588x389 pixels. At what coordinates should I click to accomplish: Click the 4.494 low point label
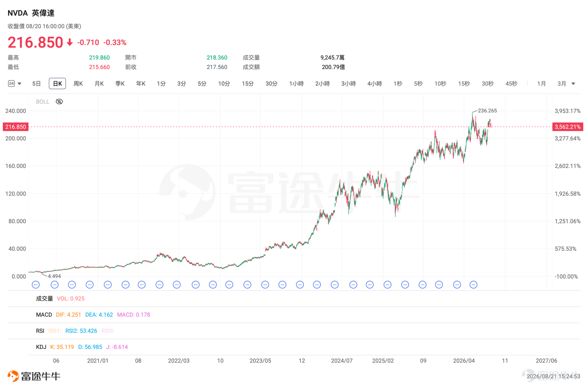point(54,276)
